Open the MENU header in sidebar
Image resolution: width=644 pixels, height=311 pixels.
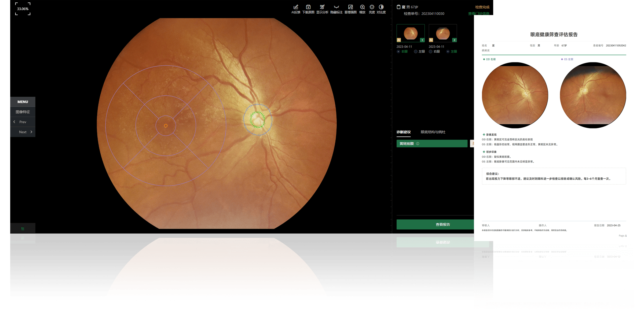[x=23, y=102]
